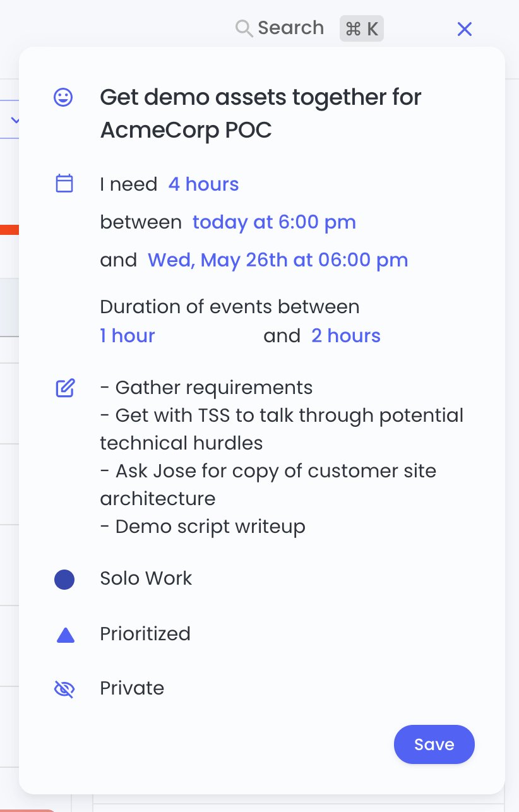Toggle the 'Private' label
Image resolution: width=519 pixels, height=812 pixels.
pos(132,688)
